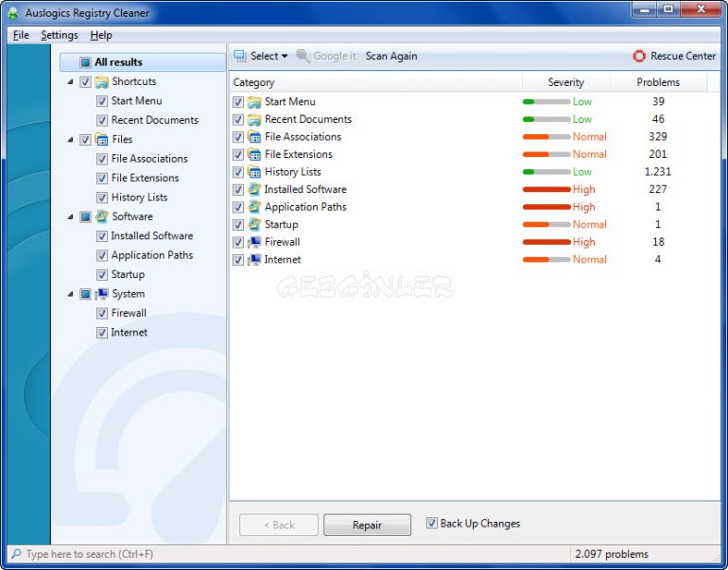The image size is (728, 570).
Task: Click the Firewall row icon in results
Action: coord(254,242)
